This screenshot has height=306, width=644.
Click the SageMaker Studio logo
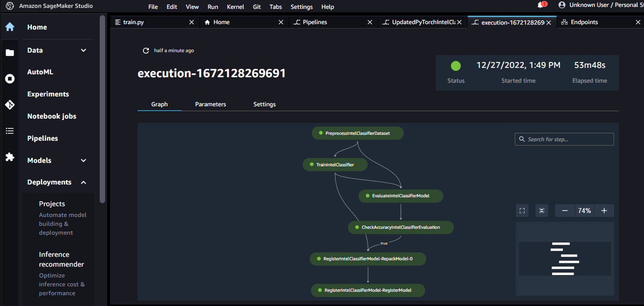click(10, 6)
